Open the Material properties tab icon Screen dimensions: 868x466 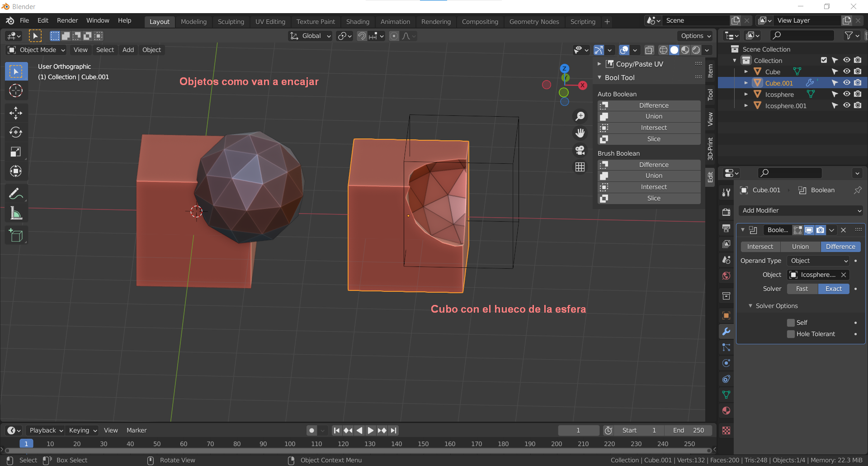tap(726, 410)
